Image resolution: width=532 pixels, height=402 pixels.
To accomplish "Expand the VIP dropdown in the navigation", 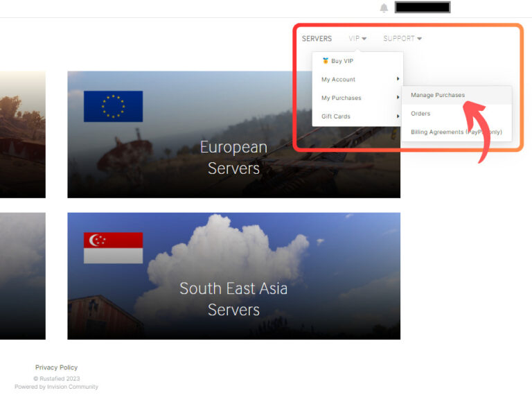I will [x=357, y=39].
